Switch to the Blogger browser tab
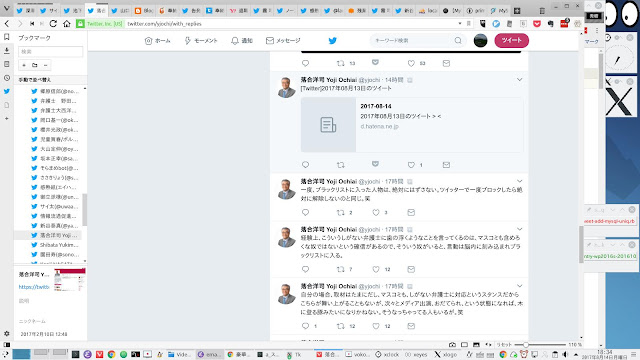640x360 pixels. 144,11
